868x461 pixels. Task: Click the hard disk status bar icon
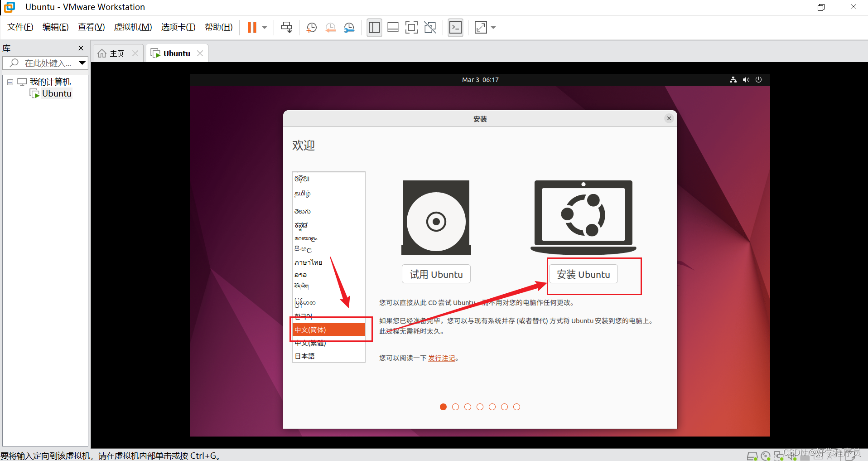tap(752, 456)
